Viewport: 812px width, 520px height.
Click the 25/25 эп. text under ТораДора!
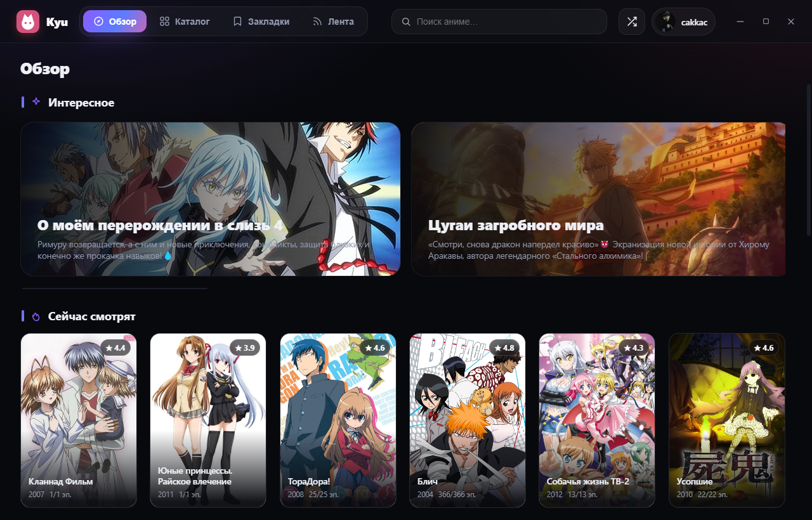324,494
